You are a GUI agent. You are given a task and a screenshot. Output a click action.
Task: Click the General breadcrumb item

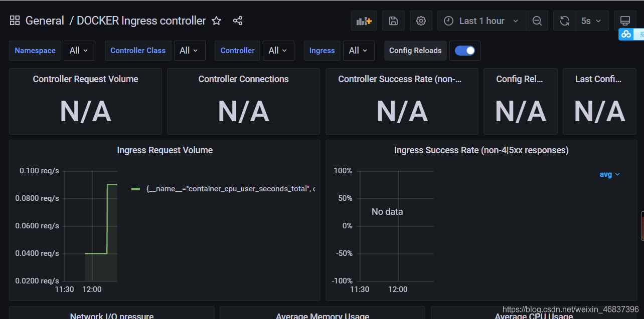tap(45, 21)
